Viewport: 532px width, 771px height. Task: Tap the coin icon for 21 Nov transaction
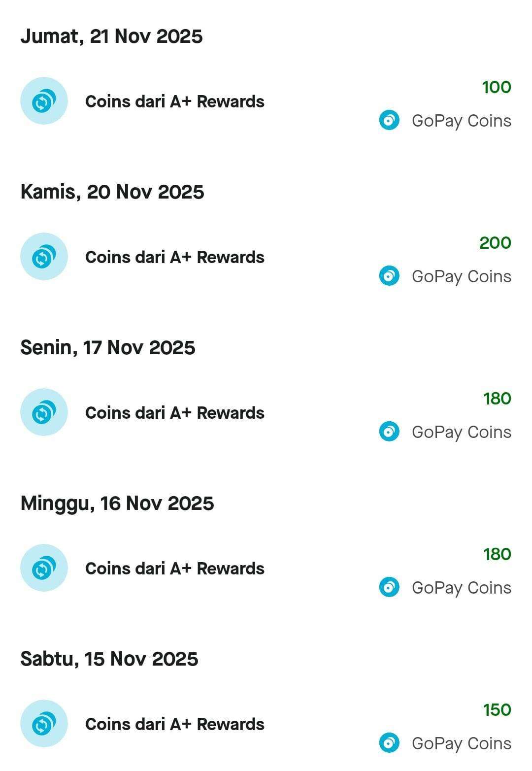point(44,101)
